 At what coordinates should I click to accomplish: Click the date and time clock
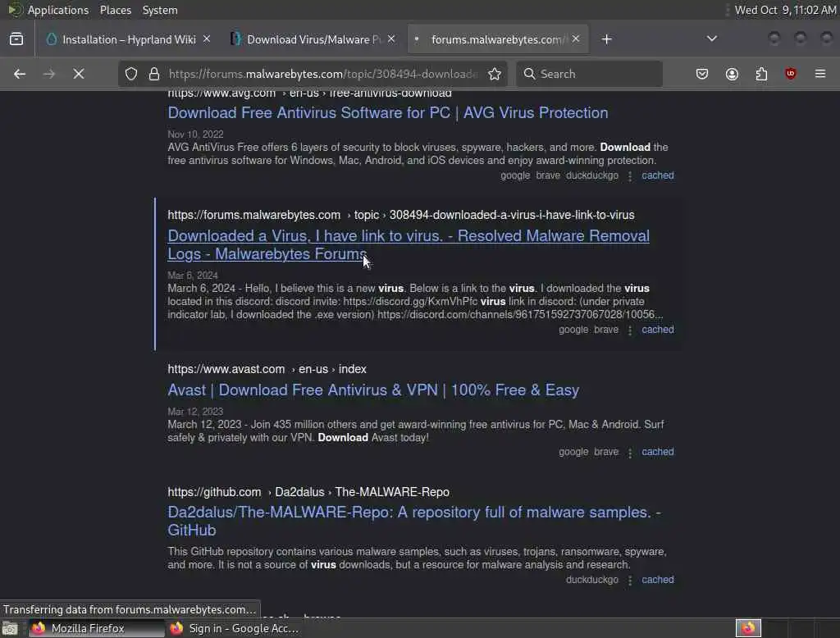click(785, 10)
